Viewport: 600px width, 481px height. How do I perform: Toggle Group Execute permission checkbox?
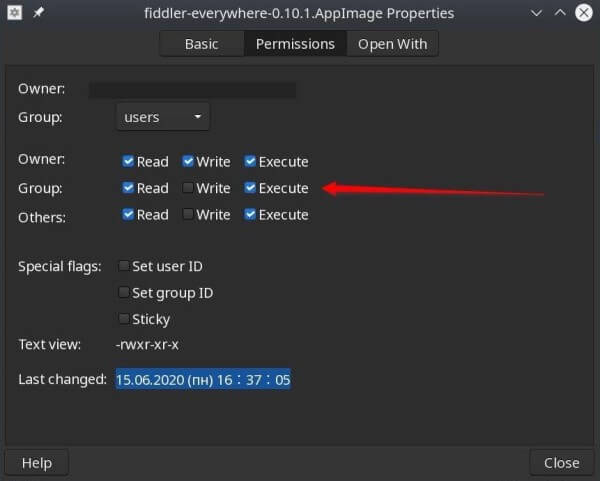point(250,188)
